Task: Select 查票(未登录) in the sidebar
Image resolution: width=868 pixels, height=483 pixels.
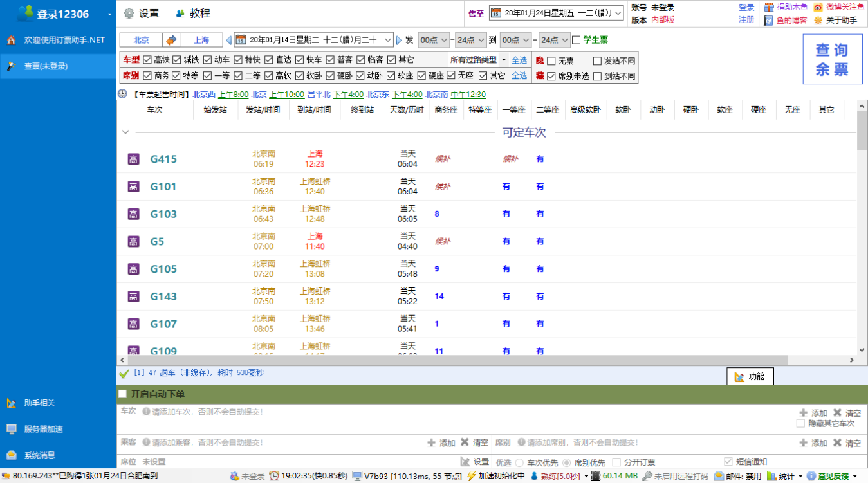Action: [58, 66]
